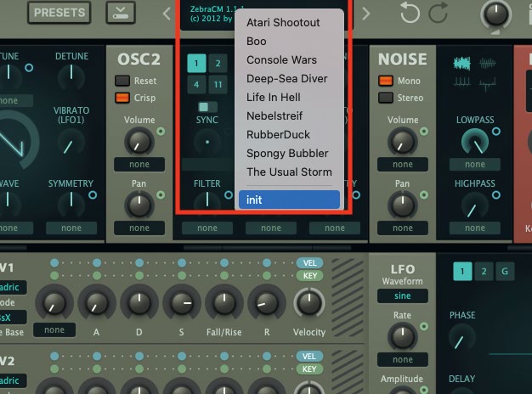
Task: Open Noise Pan modulation source dropdown
Action: (x=402, y=228)
